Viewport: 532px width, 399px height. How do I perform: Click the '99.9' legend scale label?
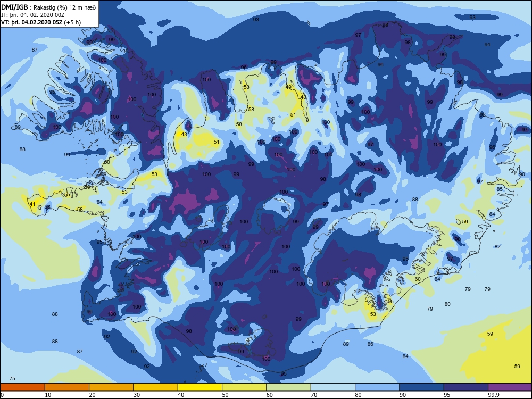[x=493, y=395]
